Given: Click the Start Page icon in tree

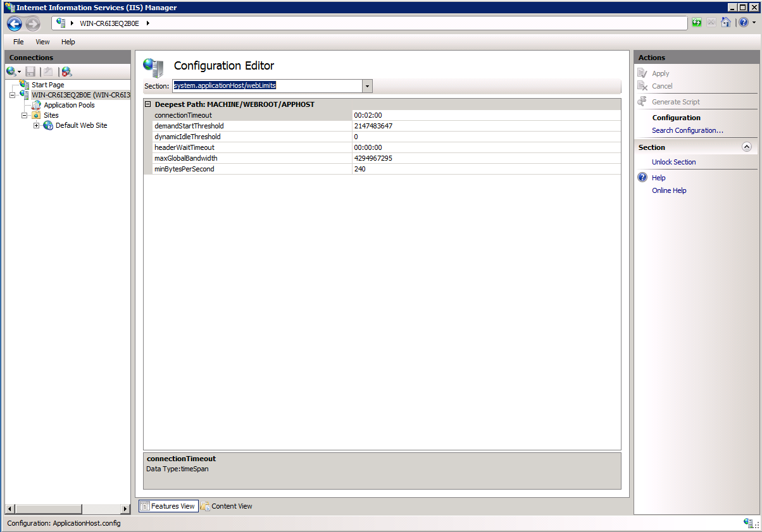Looking at the screenshot, I should [24, 84].
